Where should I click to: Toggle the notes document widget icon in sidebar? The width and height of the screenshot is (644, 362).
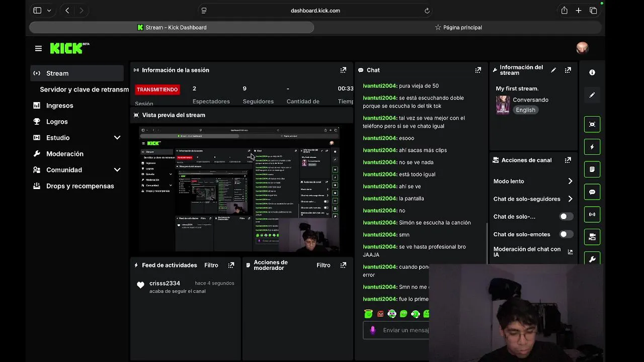click(x=592, y=169)
